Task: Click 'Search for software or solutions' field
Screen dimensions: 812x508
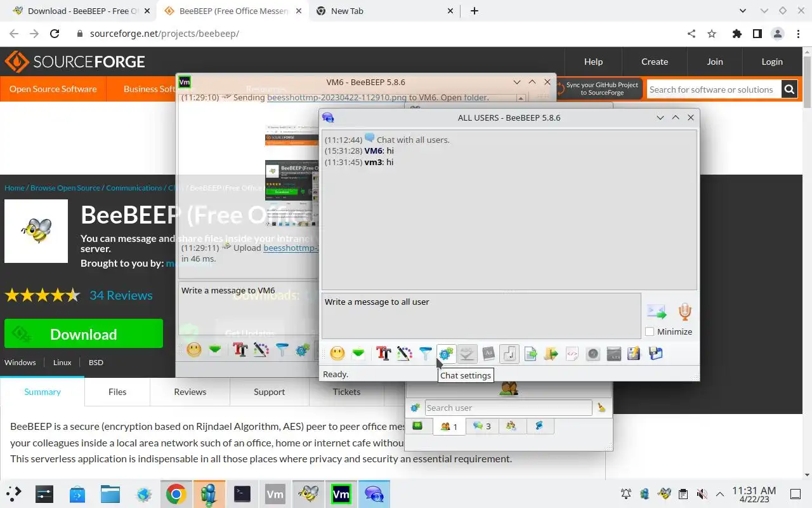Action: pyautogui.click(x=714, y=90)
